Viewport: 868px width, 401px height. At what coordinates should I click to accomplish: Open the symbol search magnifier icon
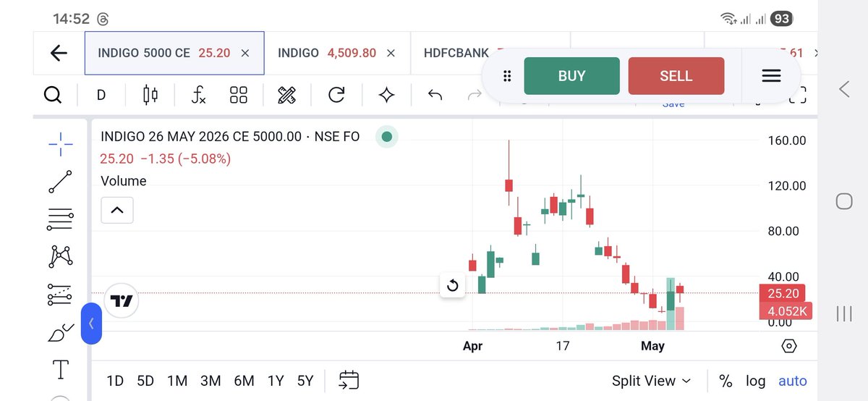coord(53,95)
